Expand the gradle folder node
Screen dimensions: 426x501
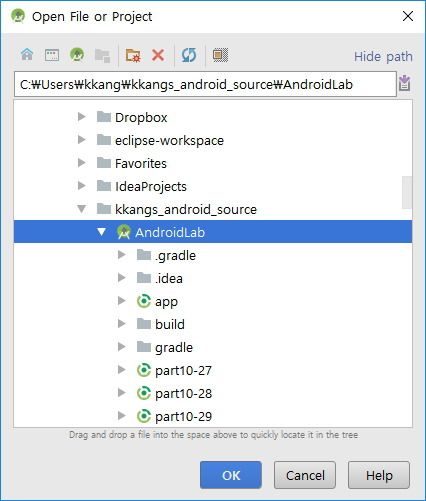(x=122, y=347)
